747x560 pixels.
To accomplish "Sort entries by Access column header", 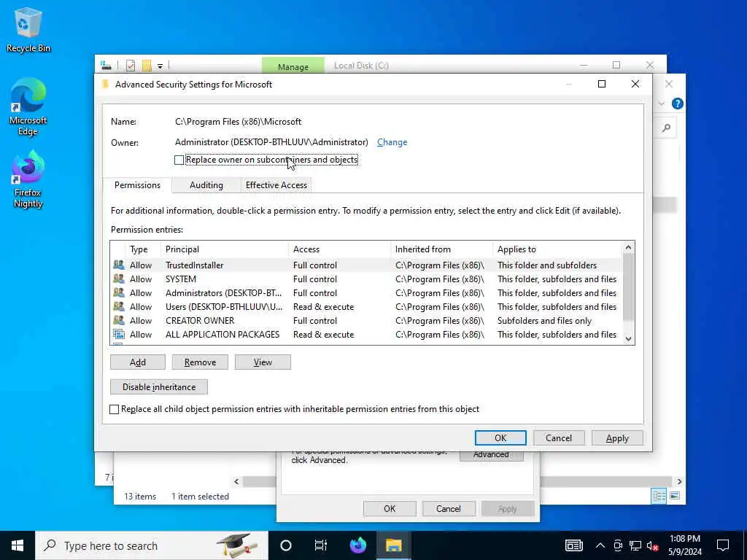I will click(340, 249).
